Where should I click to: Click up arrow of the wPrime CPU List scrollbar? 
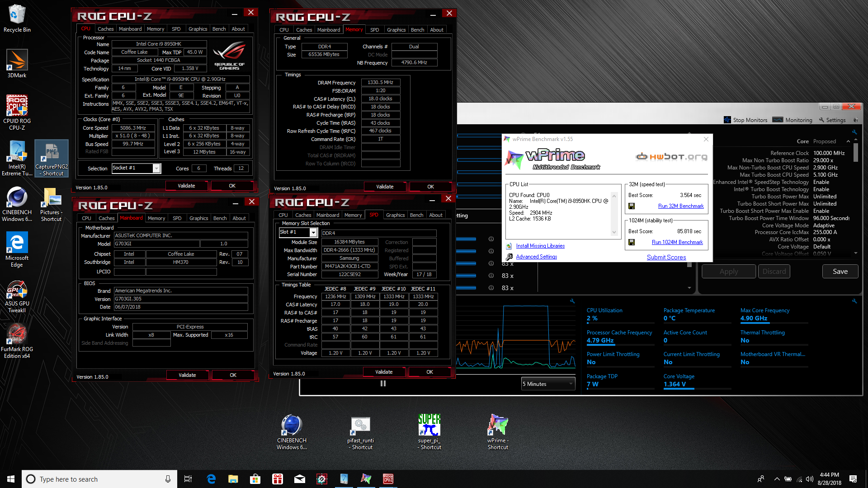(x=614, y=196)
